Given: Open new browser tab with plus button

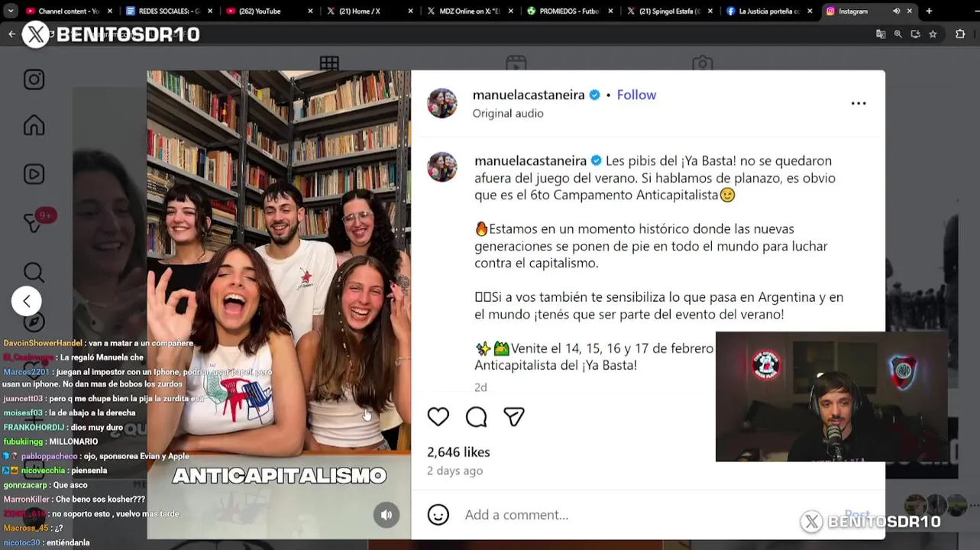Looking at the screenshot, I should (929, 11).
